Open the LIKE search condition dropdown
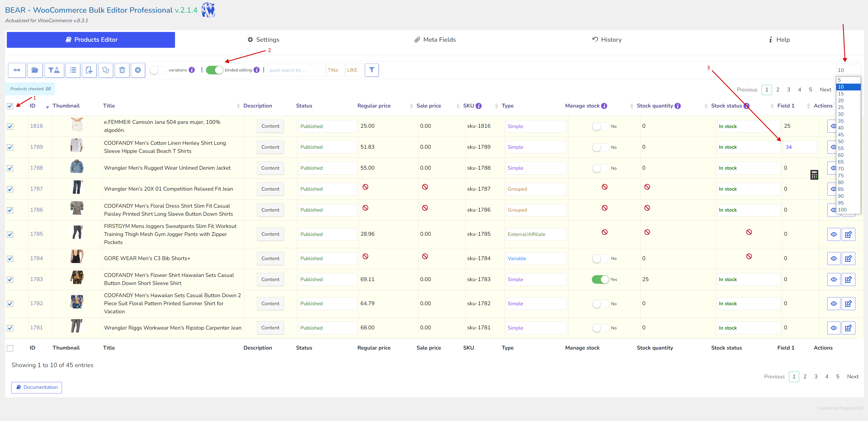The height and width of the screenshot is (421, 868). coord(355,70)
